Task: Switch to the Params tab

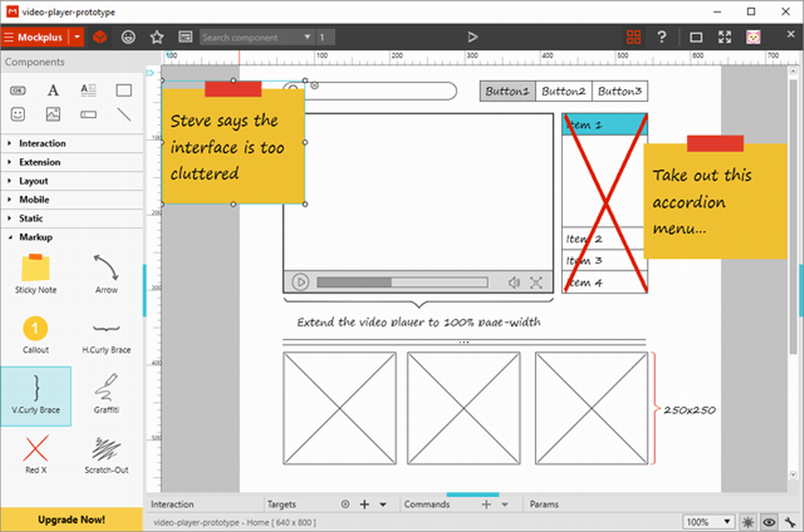Action: 545,504
